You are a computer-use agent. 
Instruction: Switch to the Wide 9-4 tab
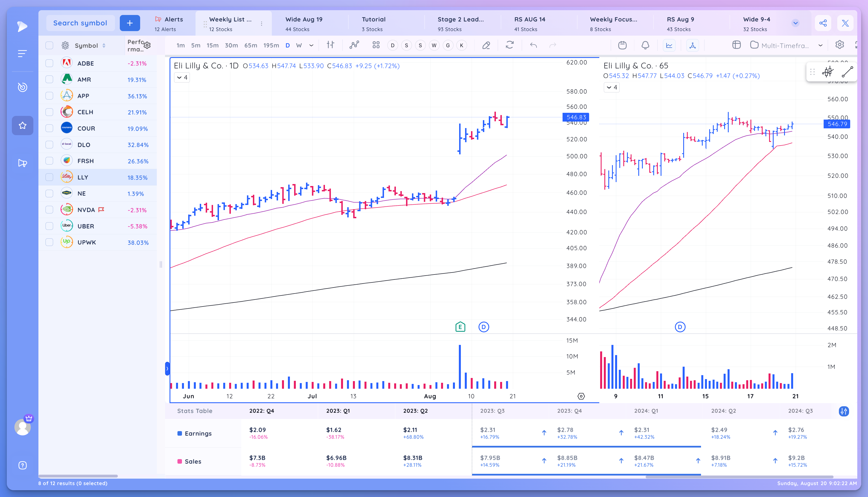coord(756,23)
